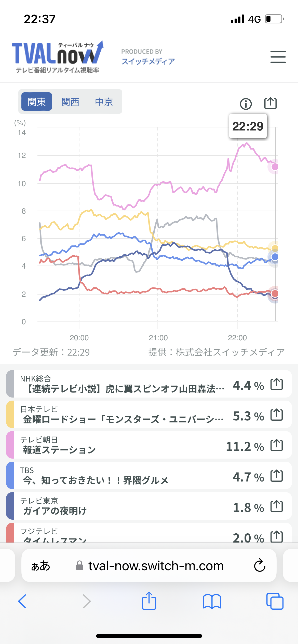Image resolution: width=298 pixels, height=644 pixels.
Task: Open the Safari ぁあ reader options
Action: click(40, 566)
